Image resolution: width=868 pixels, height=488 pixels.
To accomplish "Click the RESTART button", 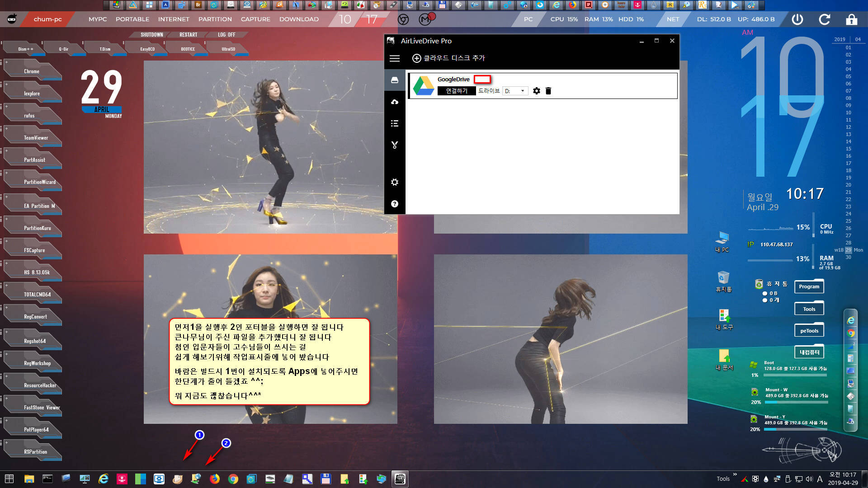I will click(188, 35).
